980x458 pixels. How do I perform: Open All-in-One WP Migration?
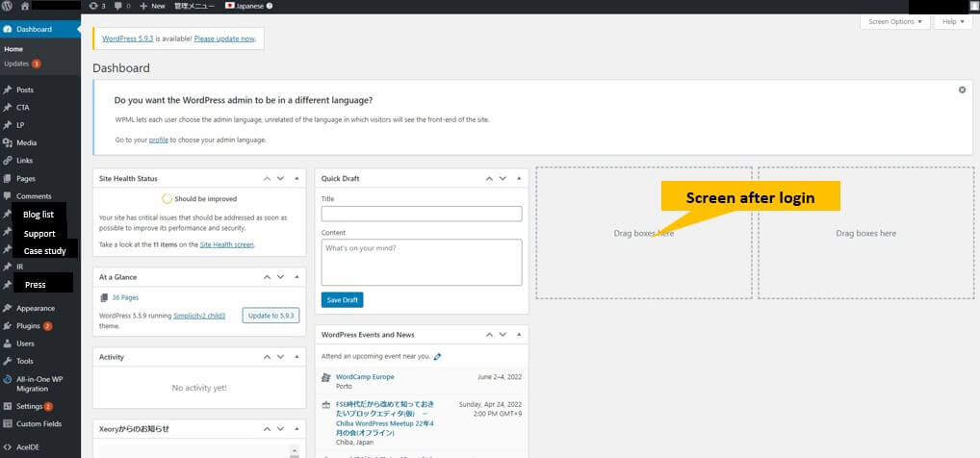tap(40, 384)
